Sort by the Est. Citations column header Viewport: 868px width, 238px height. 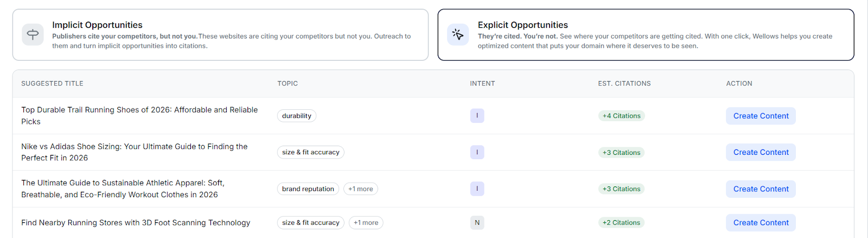point(624,83)
